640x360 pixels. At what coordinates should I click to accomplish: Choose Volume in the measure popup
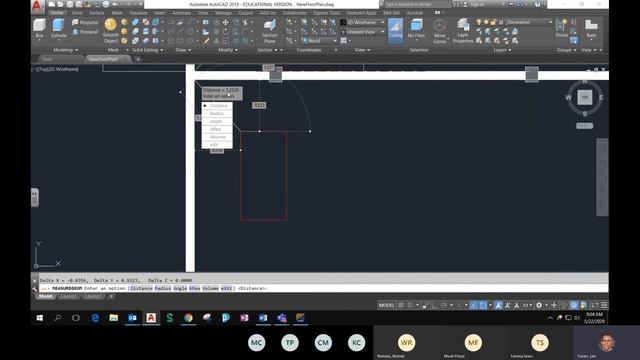click(x=217, y=137)
